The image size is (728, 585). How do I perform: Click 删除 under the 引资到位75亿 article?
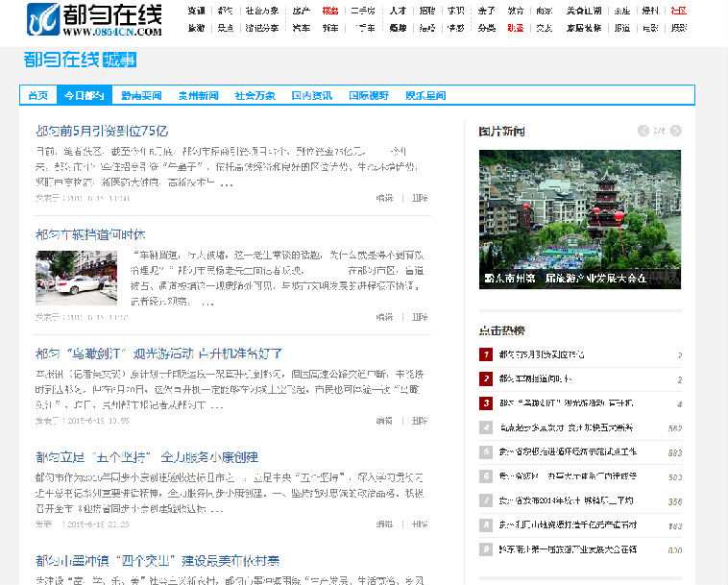click(x=420, y=198)
